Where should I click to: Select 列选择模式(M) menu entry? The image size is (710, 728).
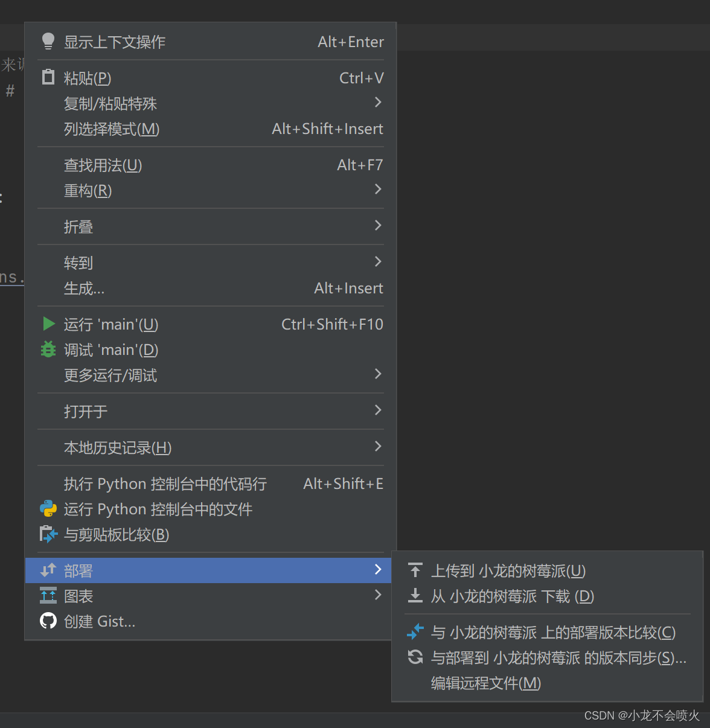click(211, 129)
